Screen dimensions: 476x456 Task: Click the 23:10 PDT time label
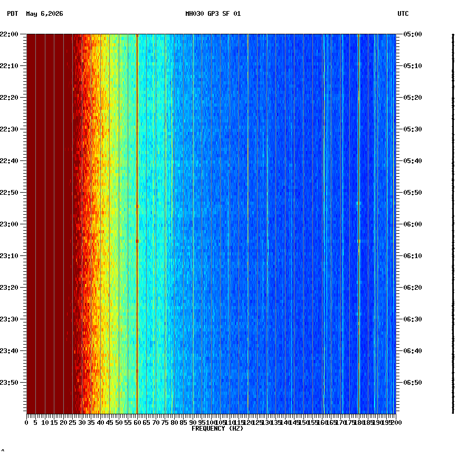click(9, 255)
